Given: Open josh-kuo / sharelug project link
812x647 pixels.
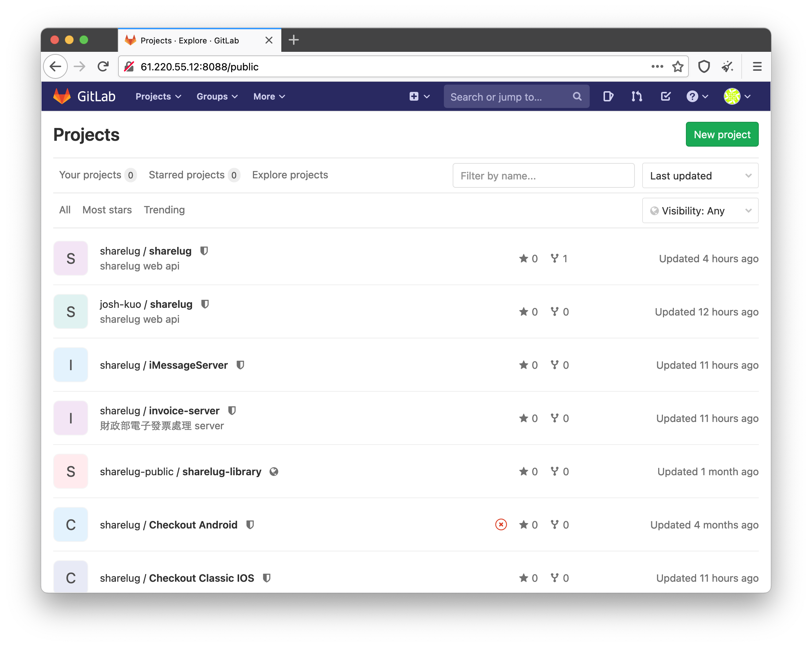Looking at the screenshot, I should point(146,304).
